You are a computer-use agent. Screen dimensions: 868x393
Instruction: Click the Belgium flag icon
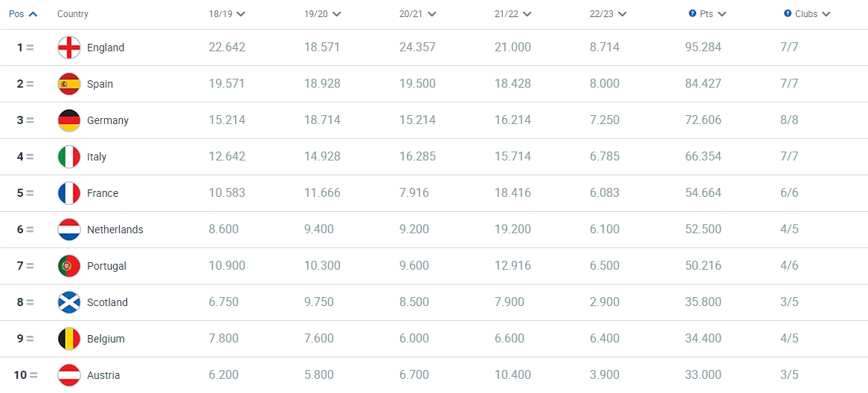click(x=69, y=339)
